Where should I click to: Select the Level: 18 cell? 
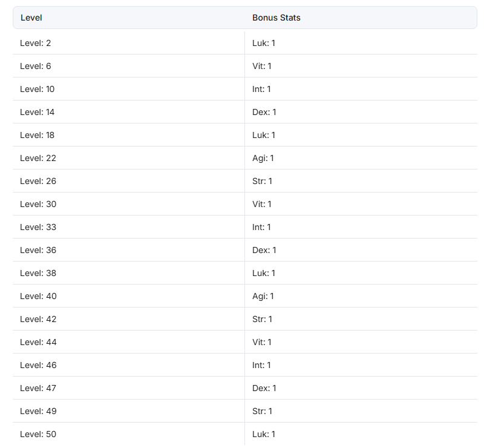128,135
